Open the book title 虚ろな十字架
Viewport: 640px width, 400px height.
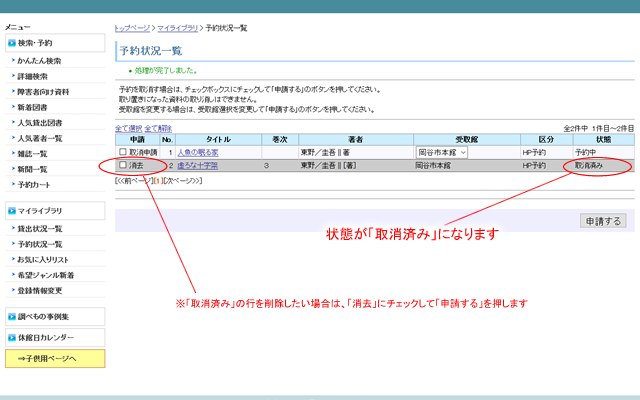[x=200, y=165]
